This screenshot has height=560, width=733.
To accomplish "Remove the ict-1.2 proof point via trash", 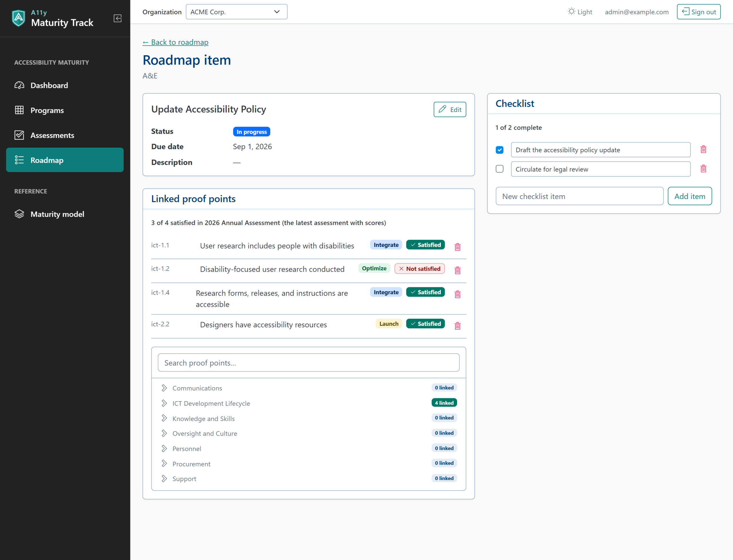I will coord(457,270).
